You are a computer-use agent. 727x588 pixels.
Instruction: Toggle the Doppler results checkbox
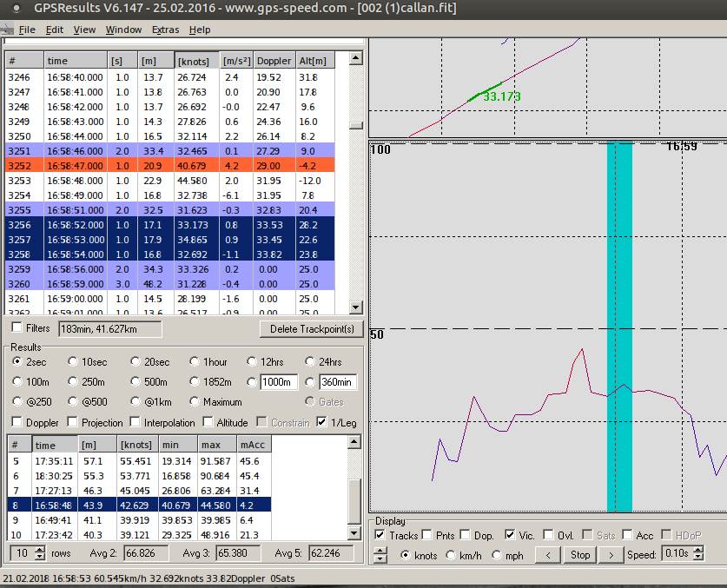coord(17,423)
